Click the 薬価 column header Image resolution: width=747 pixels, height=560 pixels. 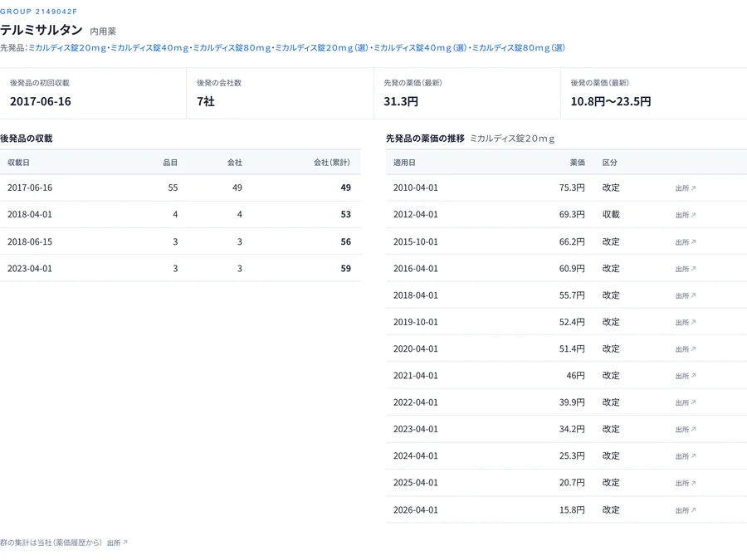coord(578,163)
